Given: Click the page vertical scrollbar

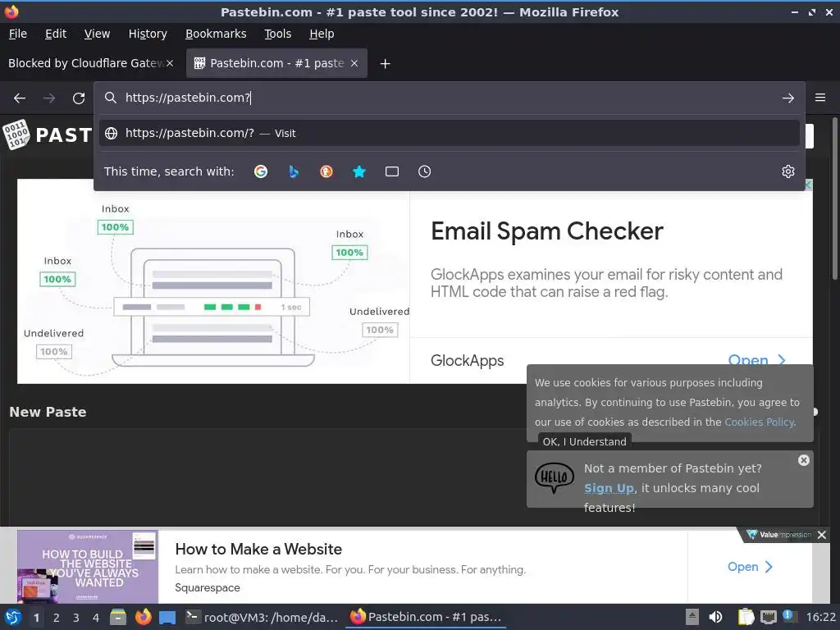Looking at the screenshot, I should [x=834, y=199].
